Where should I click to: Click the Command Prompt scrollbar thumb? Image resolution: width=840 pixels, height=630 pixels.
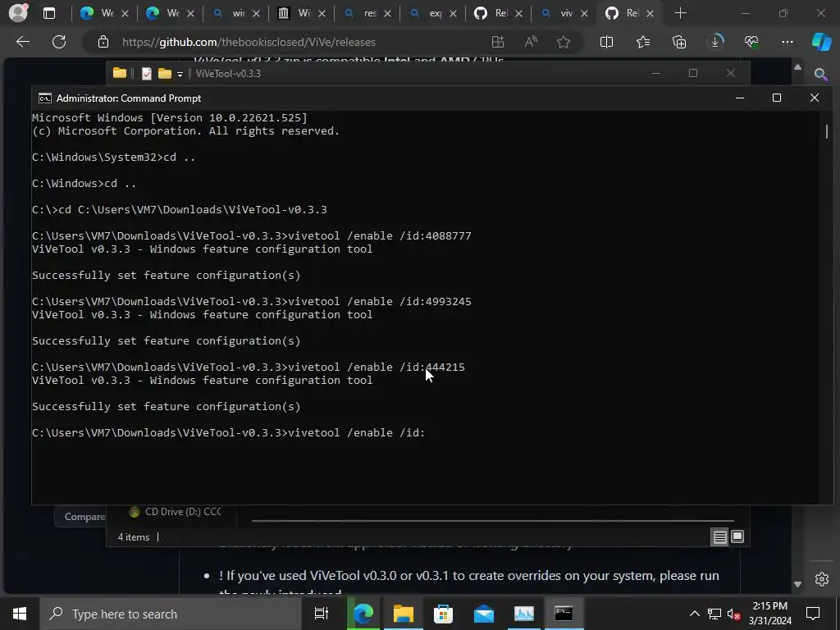click(x=827, y=131)
